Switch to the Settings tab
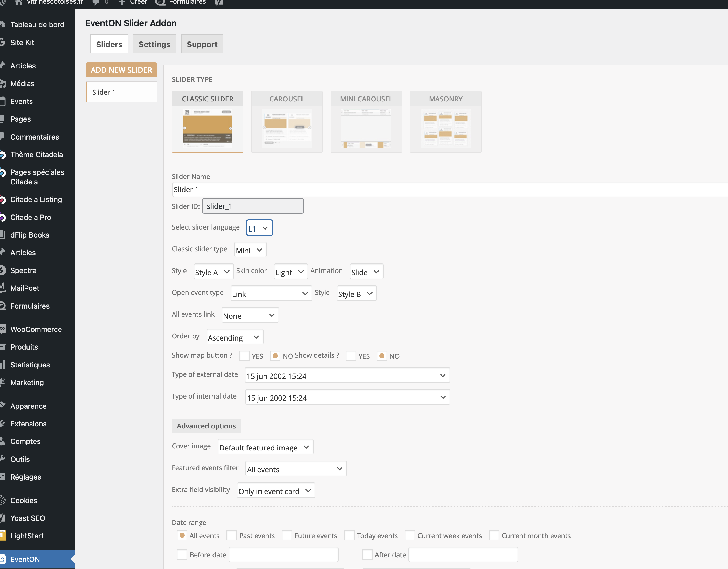Screen dimensions: 728x569 (154, 44)
